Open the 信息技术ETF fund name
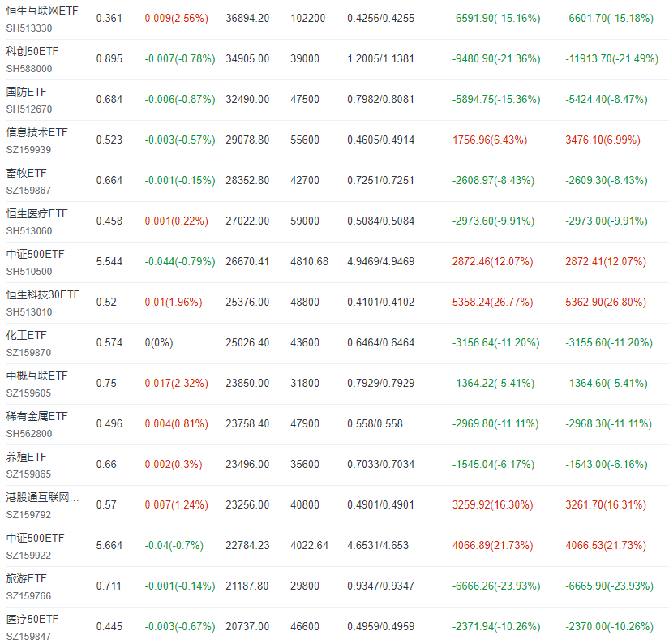This screenshot has height=644, width=669. coord(36,132)
